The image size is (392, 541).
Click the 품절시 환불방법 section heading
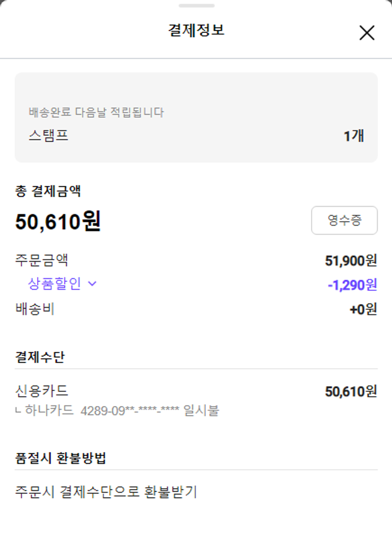61,458
